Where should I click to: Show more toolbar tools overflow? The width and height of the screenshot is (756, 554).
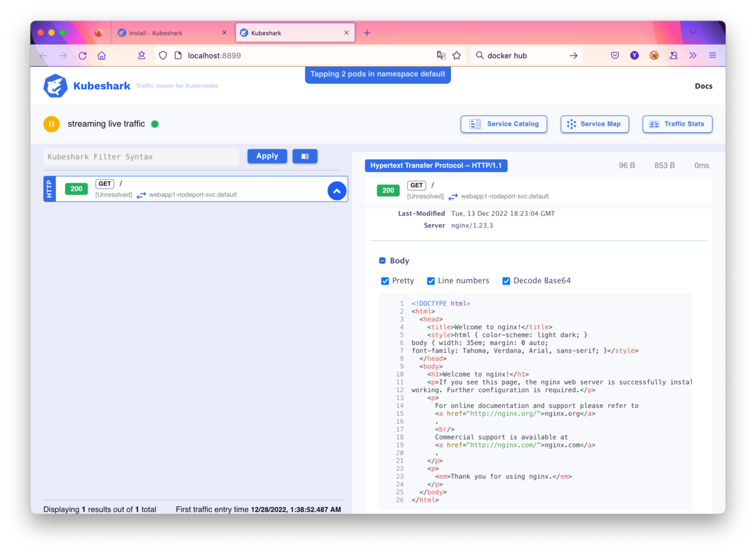click(x=693, y=55)
